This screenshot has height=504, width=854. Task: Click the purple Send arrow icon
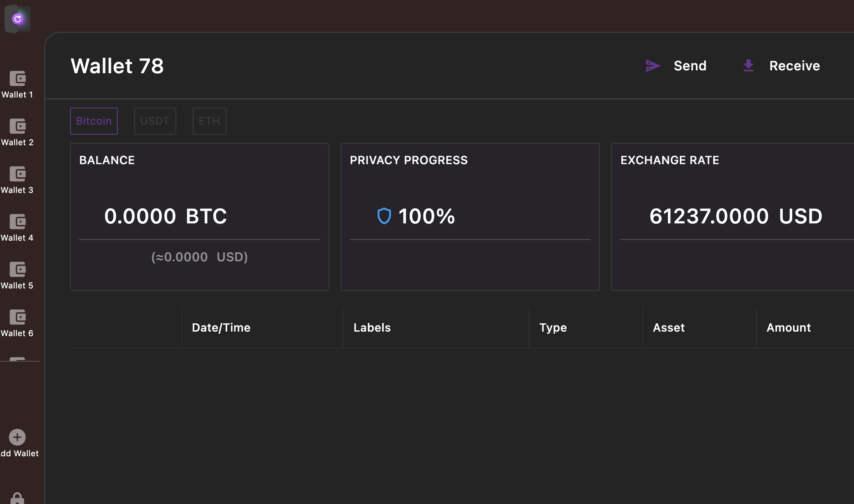[x=653, y=66]
